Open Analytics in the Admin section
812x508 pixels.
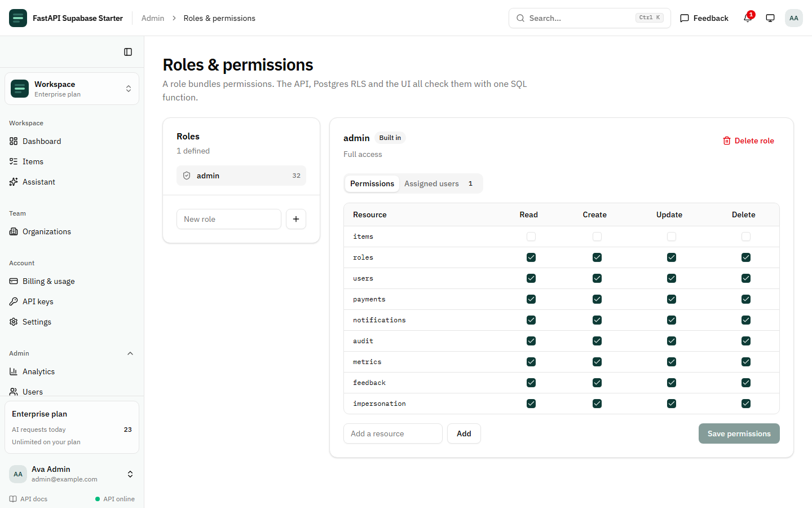(x=72, y=371)
